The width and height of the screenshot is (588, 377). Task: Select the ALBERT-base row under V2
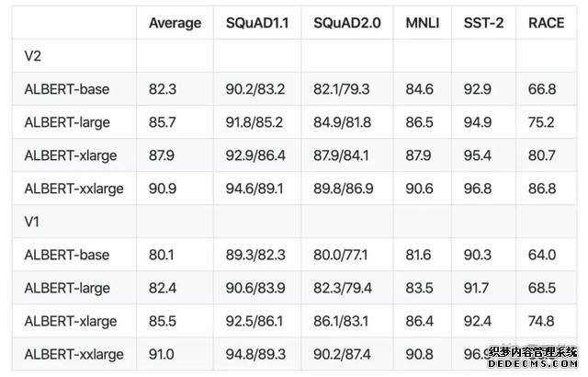click(294, 89)
